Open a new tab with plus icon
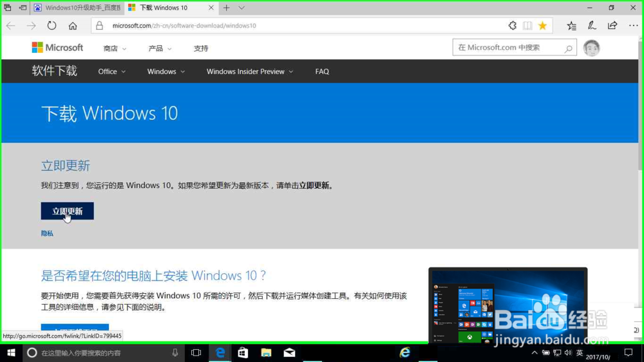 pyautogui.click(x=226, y=8)
